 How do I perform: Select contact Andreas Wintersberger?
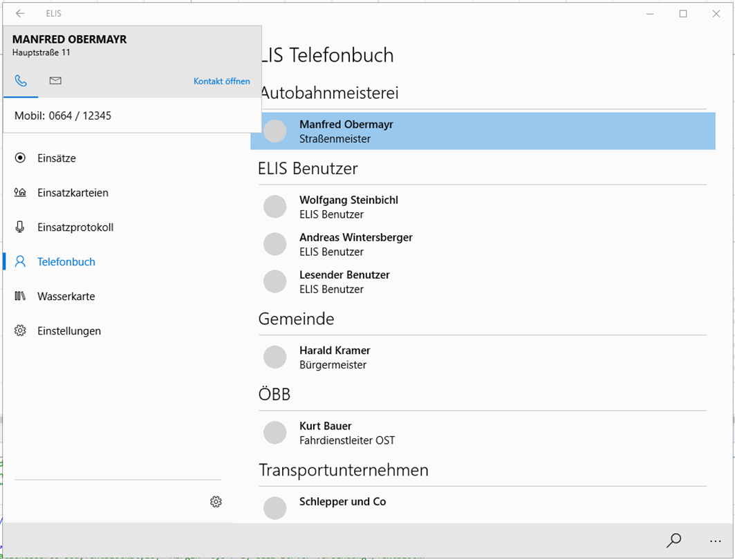point(355,244)
